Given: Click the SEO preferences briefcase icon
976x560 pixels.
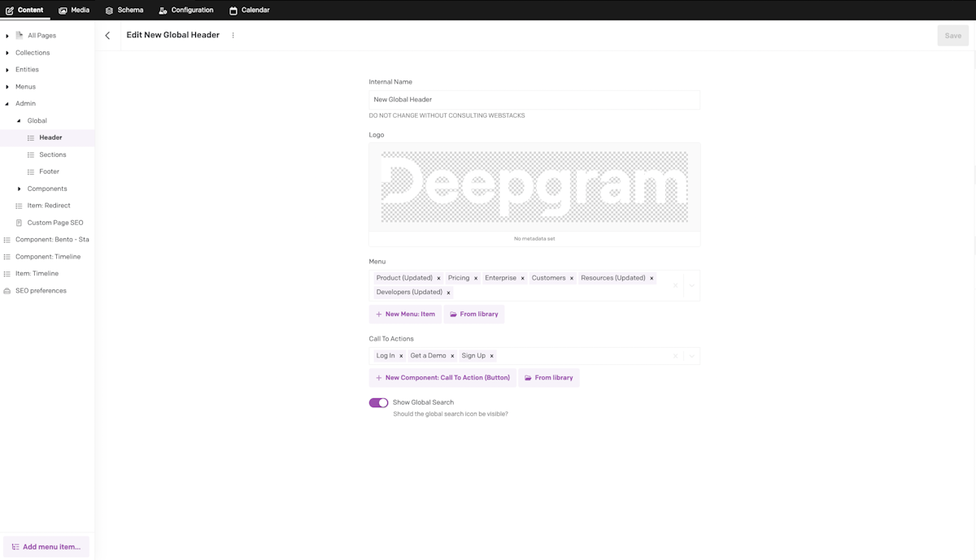Looking at the screenshot, I should pyautogui.click(x=7, y=291).
